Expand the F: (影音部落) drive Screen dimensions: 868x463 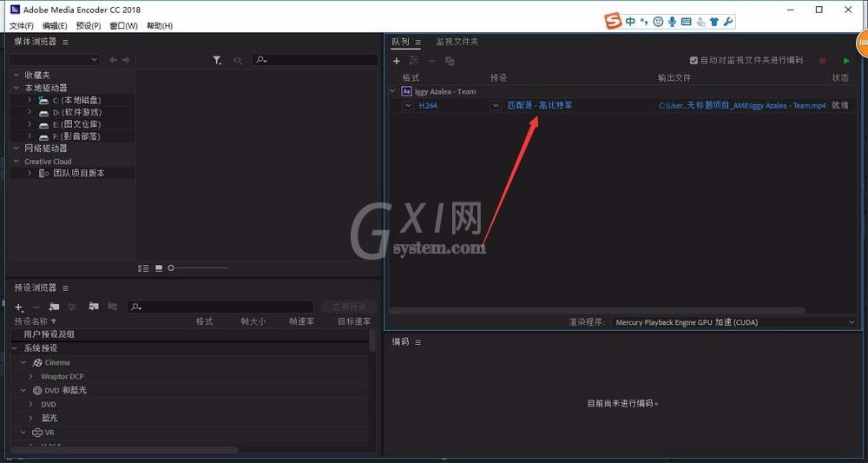click(29, 136)
